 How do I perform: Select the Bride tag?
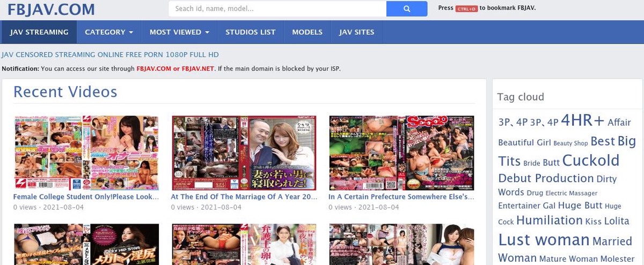532,163
